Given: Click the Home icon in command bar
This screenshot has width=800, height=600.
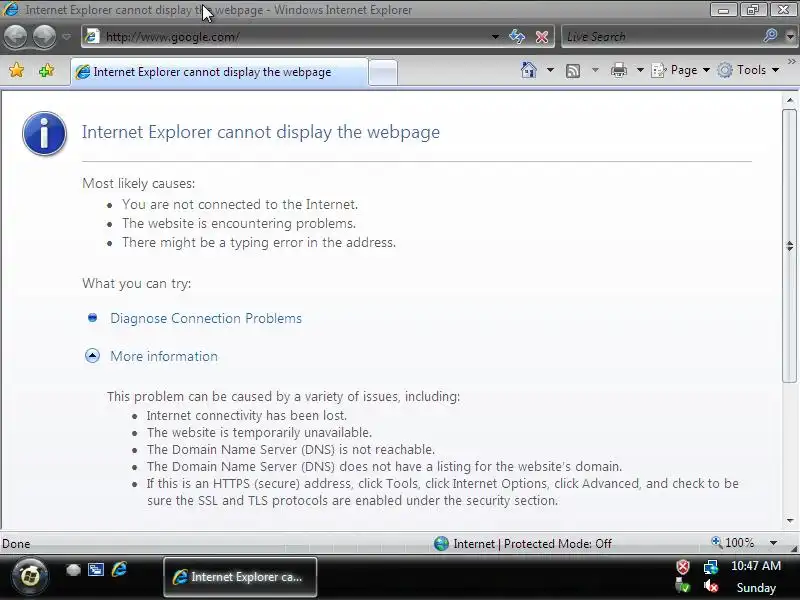Looking at the screenshot, I should (x=529, y=70).
